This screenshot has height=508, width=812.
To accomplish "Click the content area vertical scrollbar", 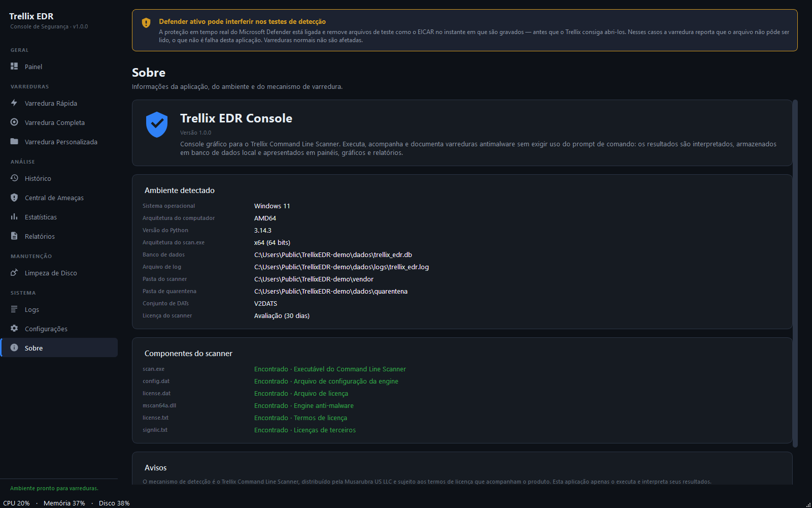I will (x=795, y=273).
